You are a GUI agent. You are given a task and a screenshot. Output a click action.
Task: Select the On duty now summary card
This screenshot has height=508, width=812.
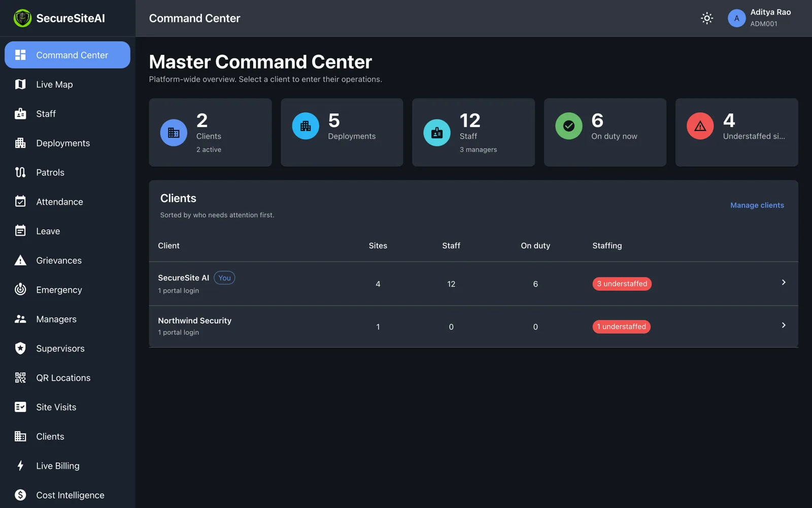(x=605, y=133)
